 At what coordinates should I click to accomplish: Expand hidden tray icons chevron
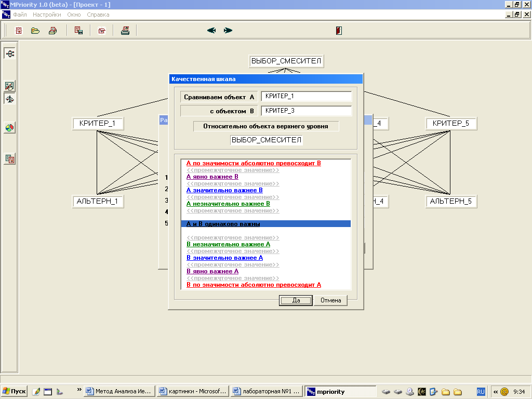[x=496, y=392]
